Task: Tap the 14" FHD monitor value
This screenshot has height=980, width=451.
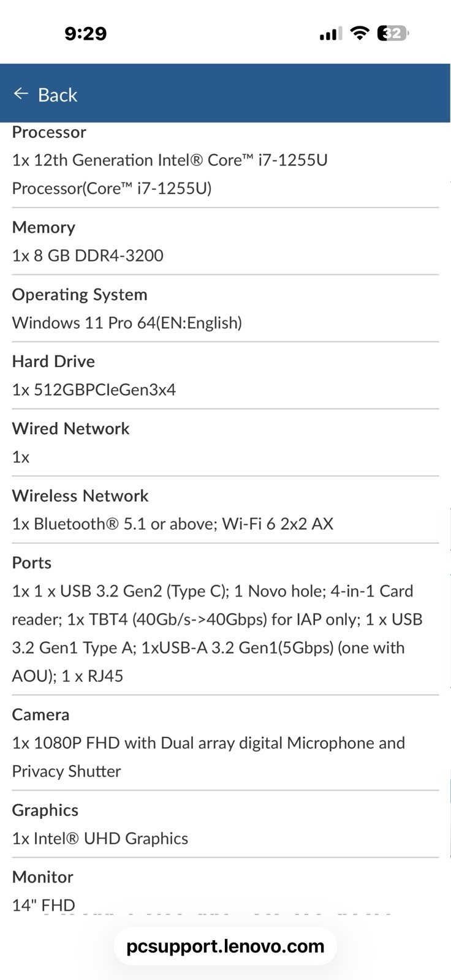Action: pyautogui.click(x=44, y=905)
